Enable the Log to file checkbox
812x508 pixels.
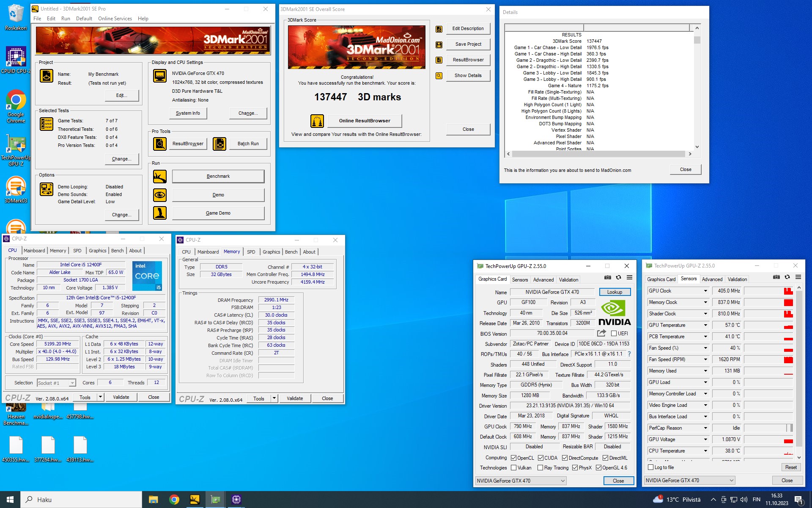(x=650, y=467)
